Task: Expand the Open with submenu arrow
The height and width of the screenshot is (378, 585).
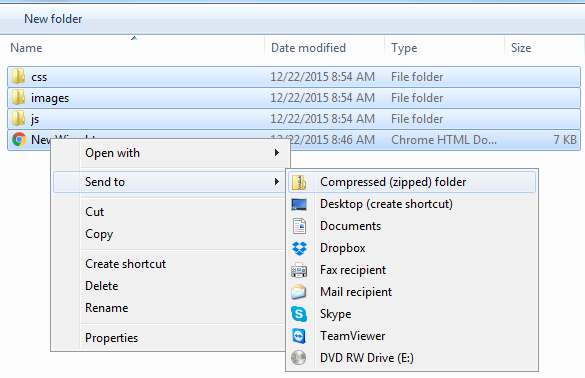Action: (x=277, y=153)
